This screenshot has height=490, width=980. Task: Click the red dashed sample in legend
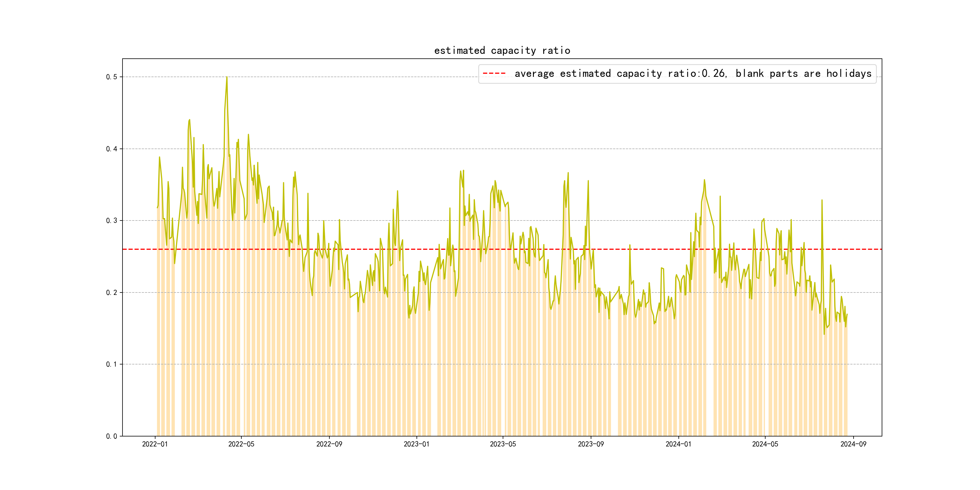tap(494, 73)
